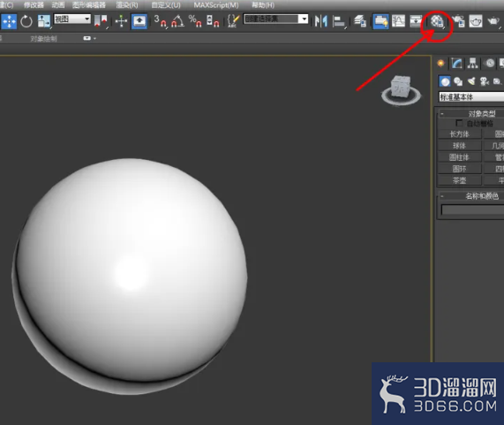Open the Render Setup icon
Viewport: 504px width, 425px height.
coord(458,21)
